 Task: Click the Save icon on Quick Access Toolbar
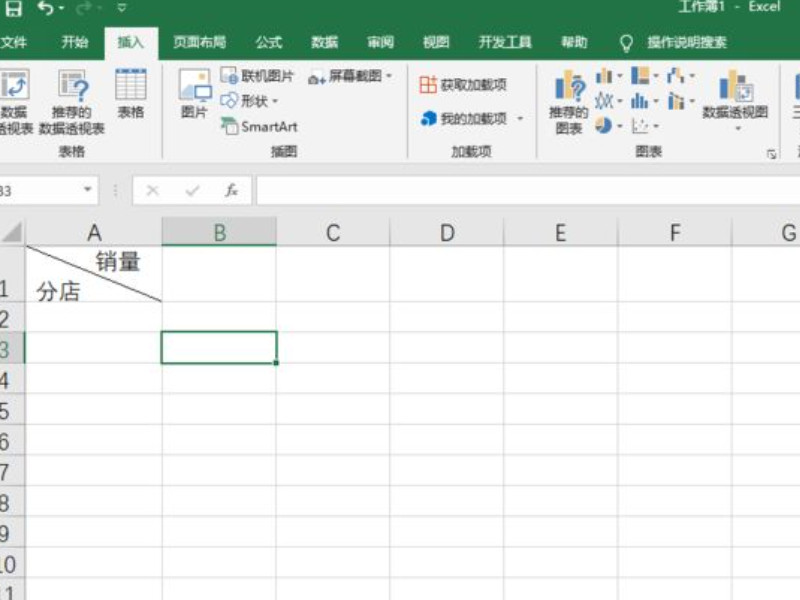click(16, 8)
